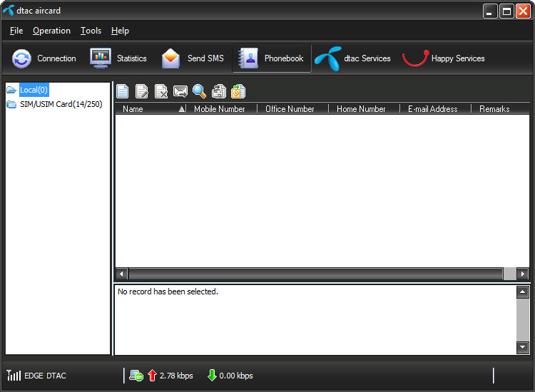Close the dtac aircard window

tap(523, 11)
